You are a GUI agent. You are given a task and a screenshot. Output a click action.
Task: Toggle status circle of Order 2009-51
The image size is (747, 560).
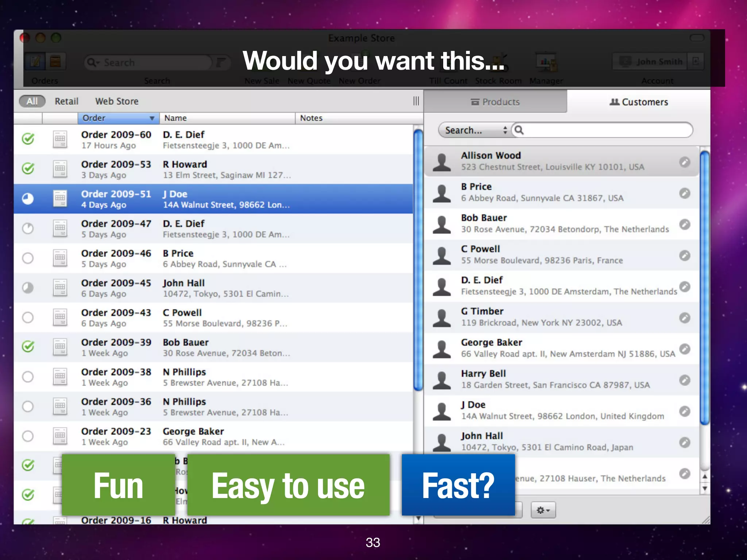[28, 199]
